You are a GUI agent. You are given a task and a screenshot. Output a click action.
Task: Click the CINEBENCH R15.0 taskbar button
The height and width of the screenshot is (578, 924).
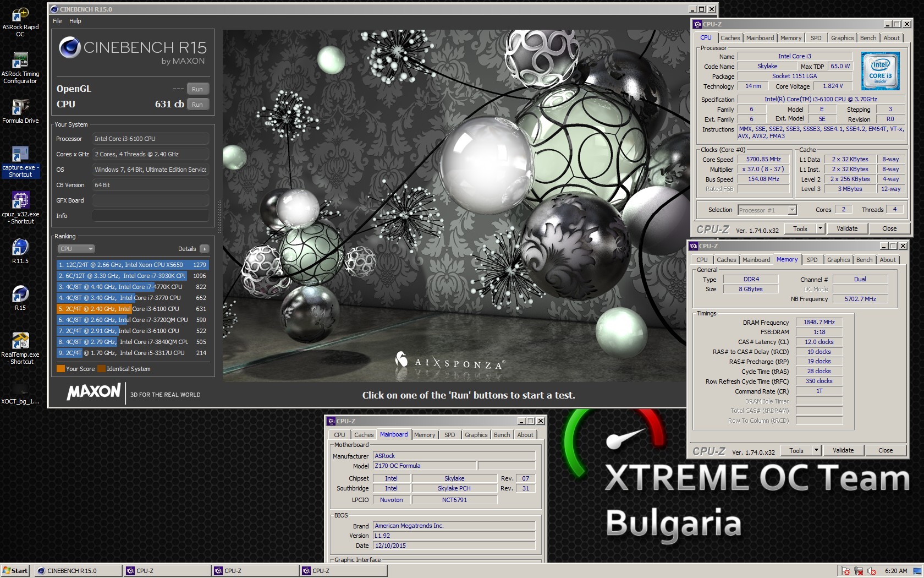click(78, 571)
